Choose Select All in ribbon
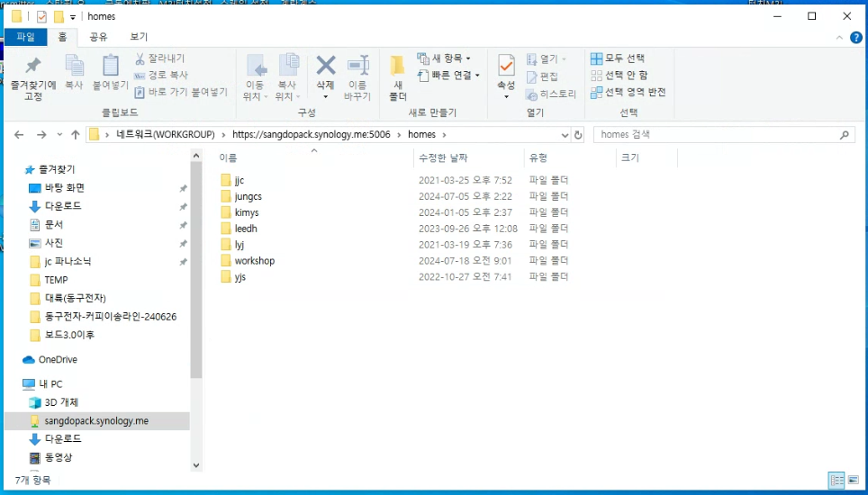 (618, 58)
